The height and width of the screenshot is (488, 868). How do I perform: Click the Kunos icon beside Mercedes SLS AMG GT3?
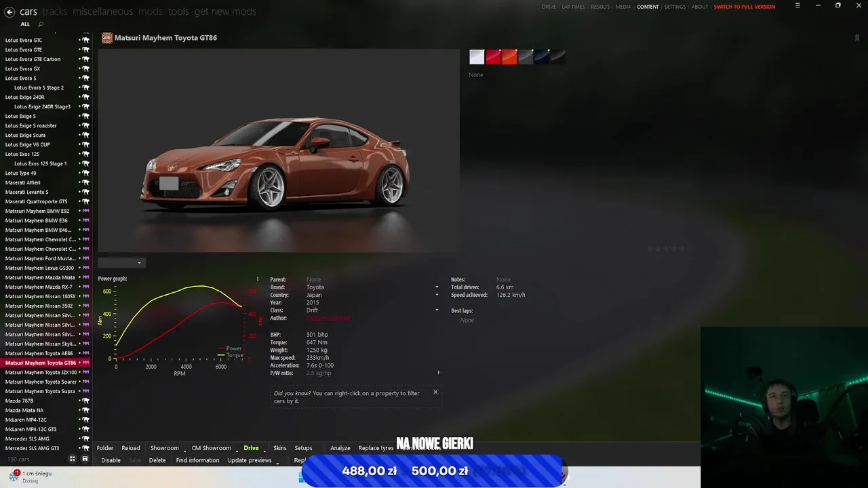[85, 448]
